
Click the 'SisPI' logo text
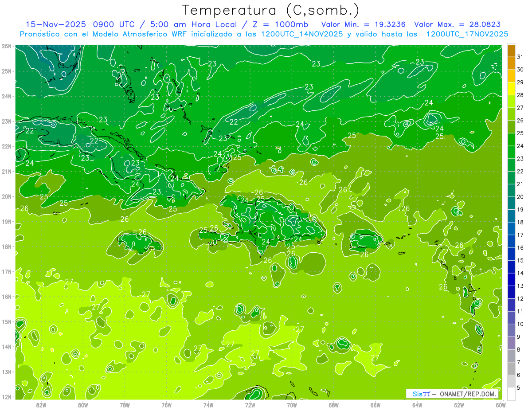(421, 394)
